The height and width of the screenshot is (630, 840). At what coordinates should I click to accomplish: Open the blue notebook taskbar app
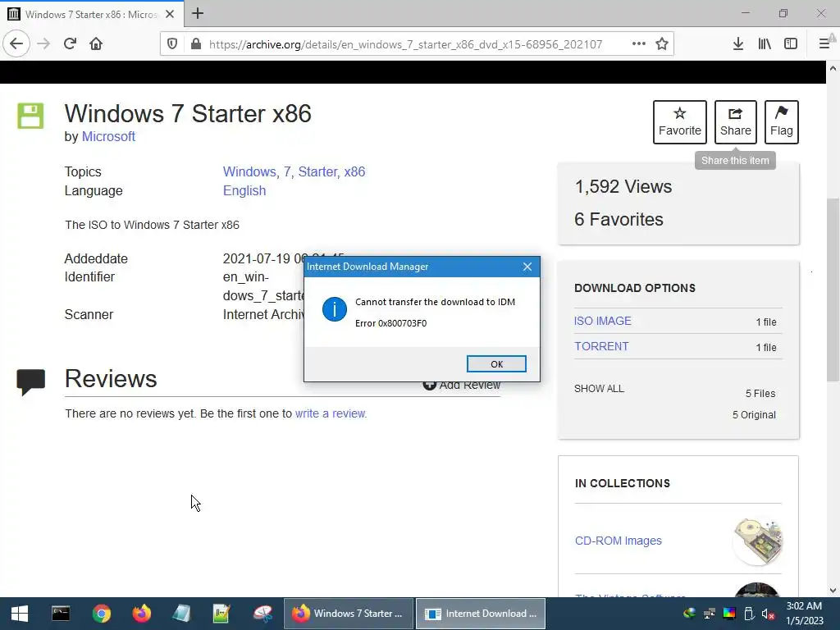(181, 614)
